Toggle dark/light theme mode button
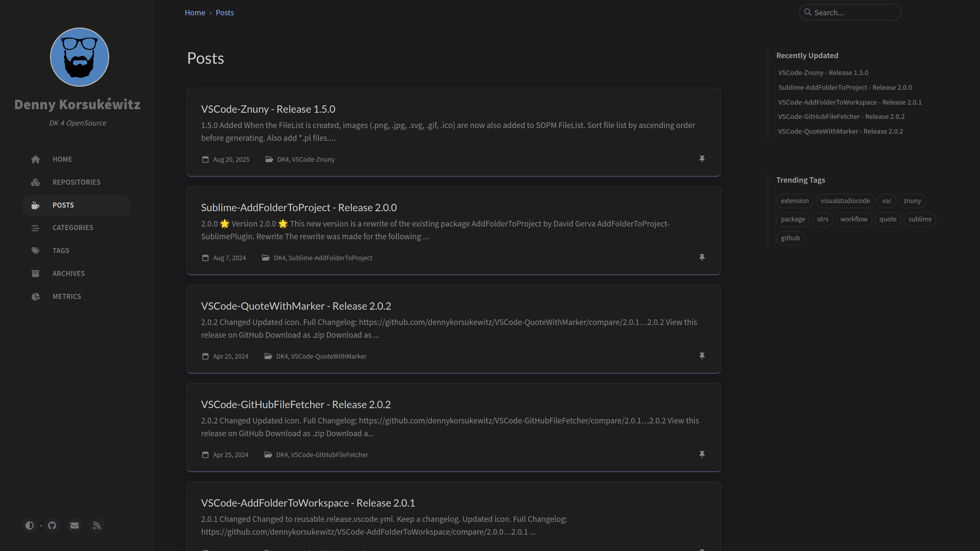 point(29,525)
